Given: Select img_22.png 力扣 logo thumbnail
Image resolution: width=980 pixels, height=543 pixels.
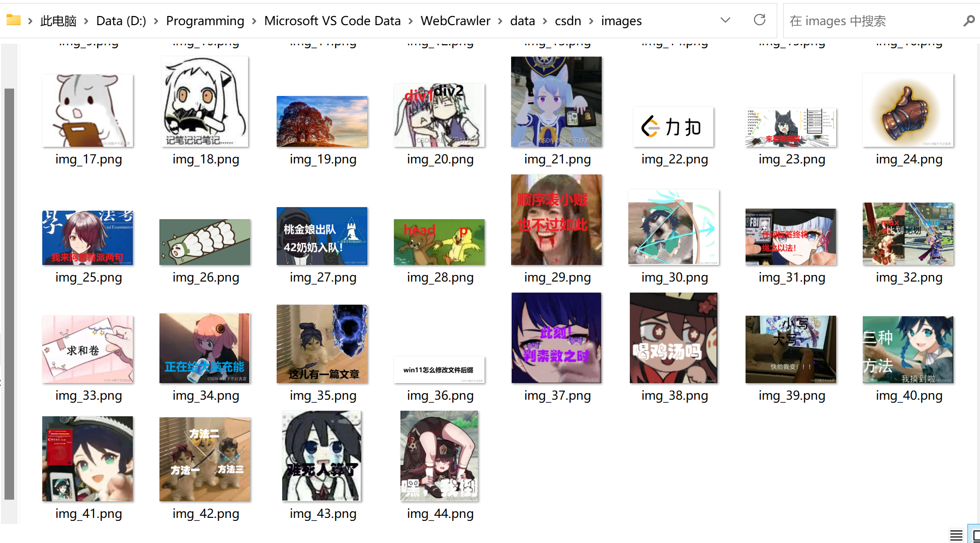Looking at the screenshot, I should (673, 127).
